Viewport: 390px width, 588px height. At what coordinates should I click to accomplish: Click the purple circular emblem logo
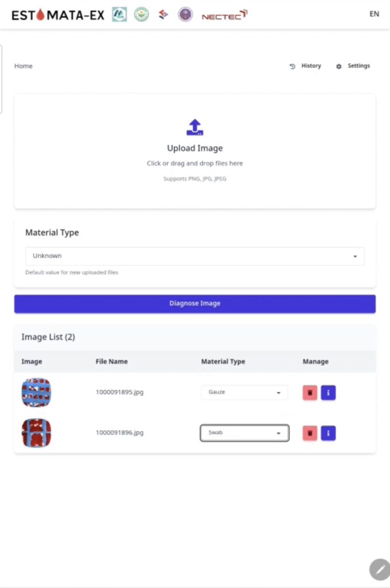[x=185, y=15]
